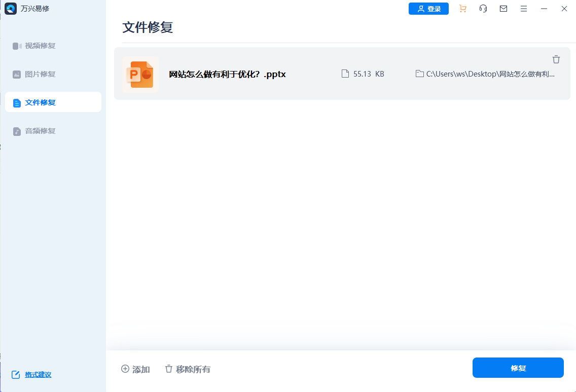Click the 添加 add file icon
576x392 pixels.
coord(125,369)
